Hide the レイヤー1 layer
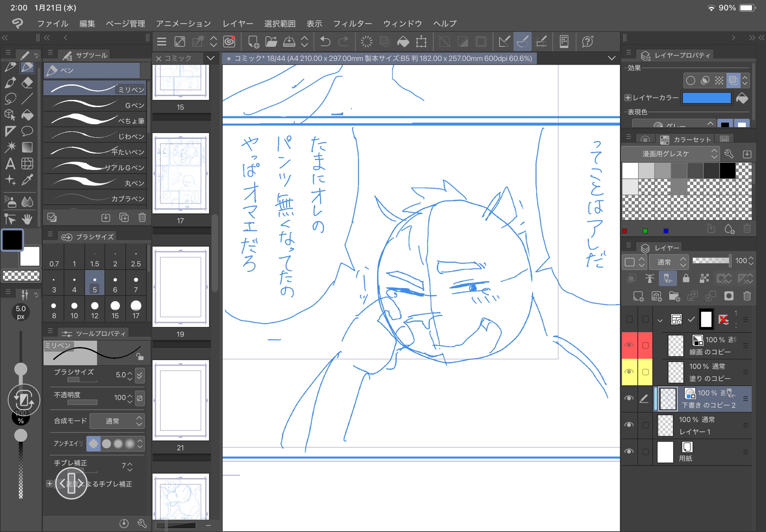766x532 pixels. tap(629, 425)
